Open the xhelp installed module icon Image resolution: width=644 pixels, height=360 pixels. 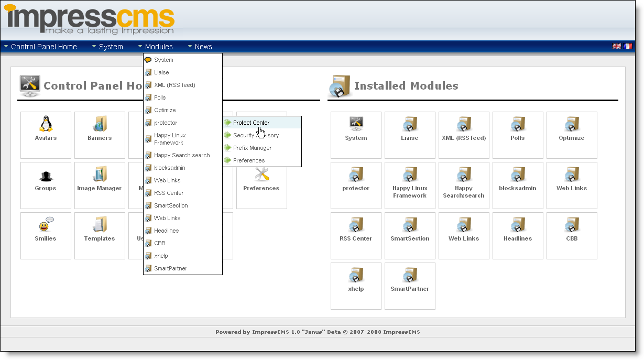point(356,276)
